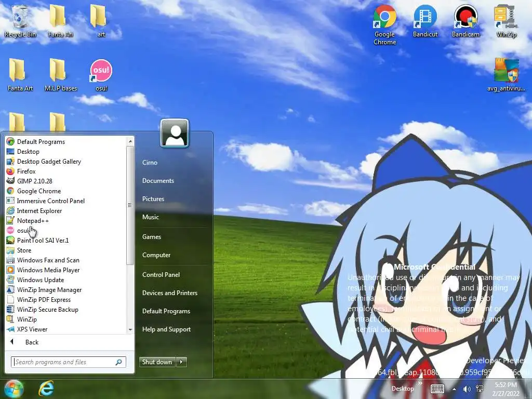Click the Default Programs icon in programs list
The width and height of the screenshot is (532, 399).
[10, 141]
